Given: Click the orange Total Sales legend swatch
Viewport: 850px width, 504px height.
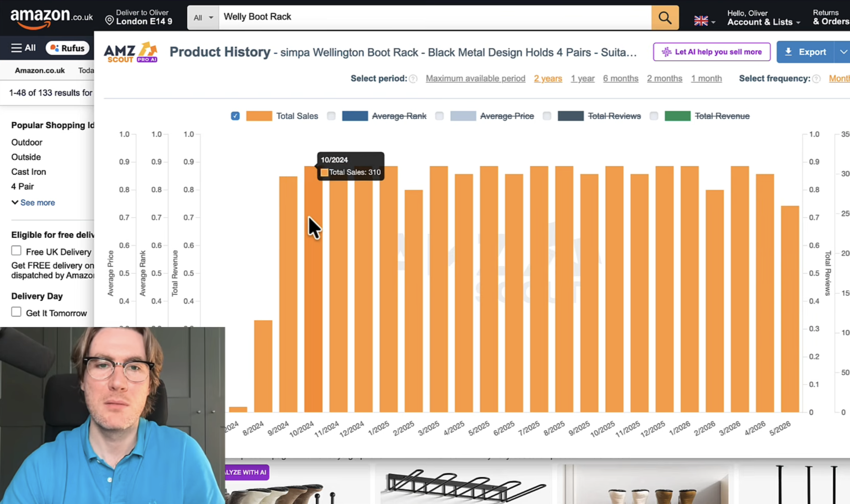Looking at the screenshot, I should point(259,116).
